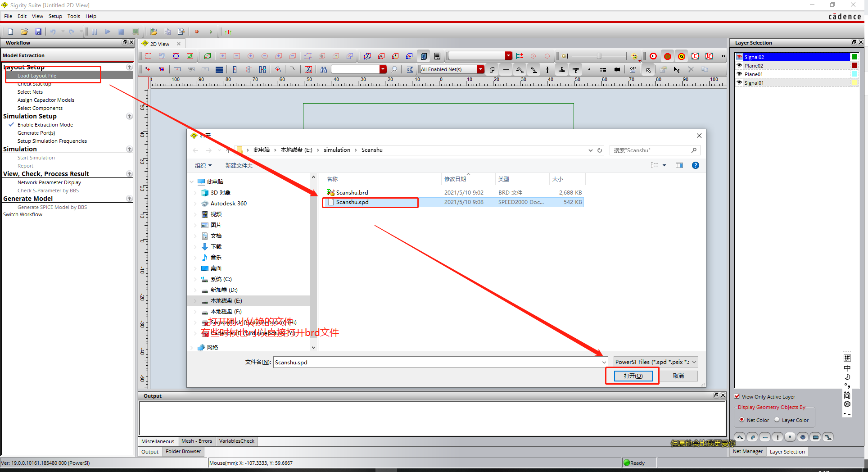Screen dimensions: 868x472
Task: Click the green color swatch of Signal02
Action: pos(854,57)
